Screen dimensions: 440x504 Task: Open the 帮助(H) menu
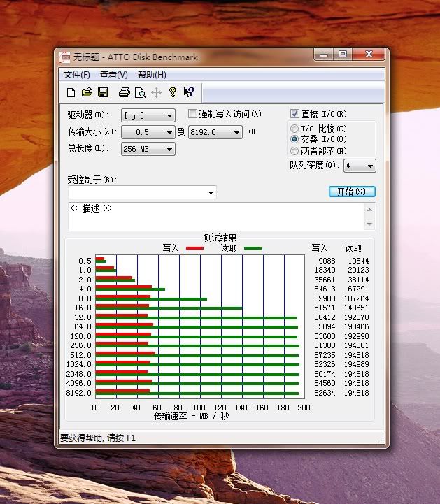click(152, 75)
